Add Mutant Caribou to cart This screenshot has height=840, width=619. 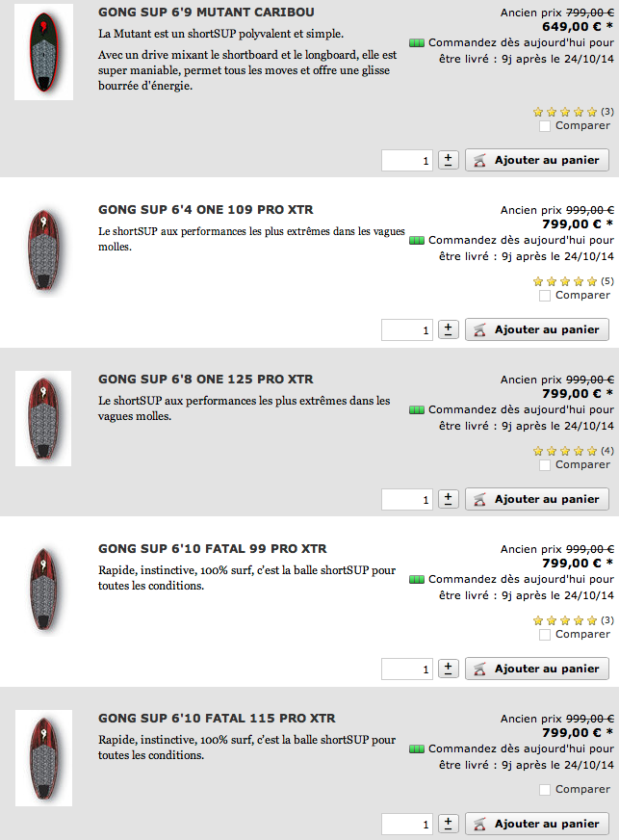537,160
